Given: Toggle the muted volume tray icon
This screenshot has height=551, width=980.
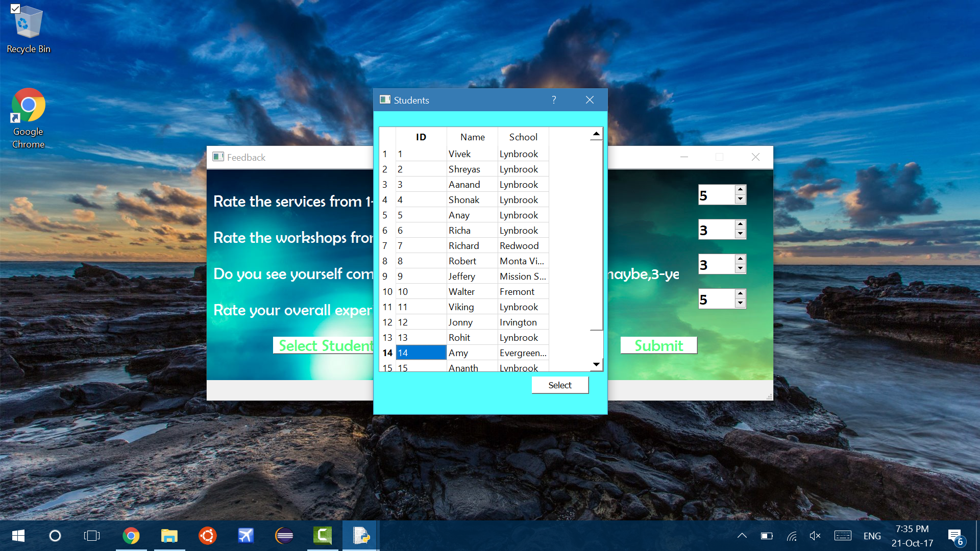Looking at the screenshot, I should [x=815, y=536].
